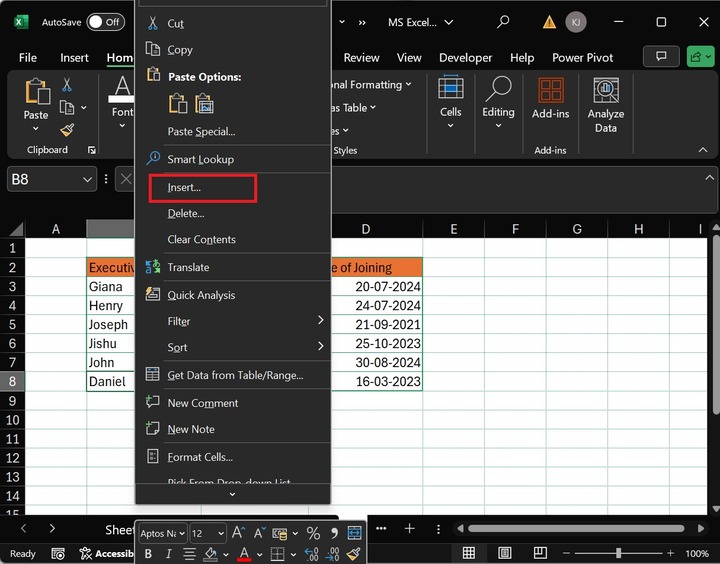Select Format Cells... in context menu
The image size is (720, 564).
point(200,457)
